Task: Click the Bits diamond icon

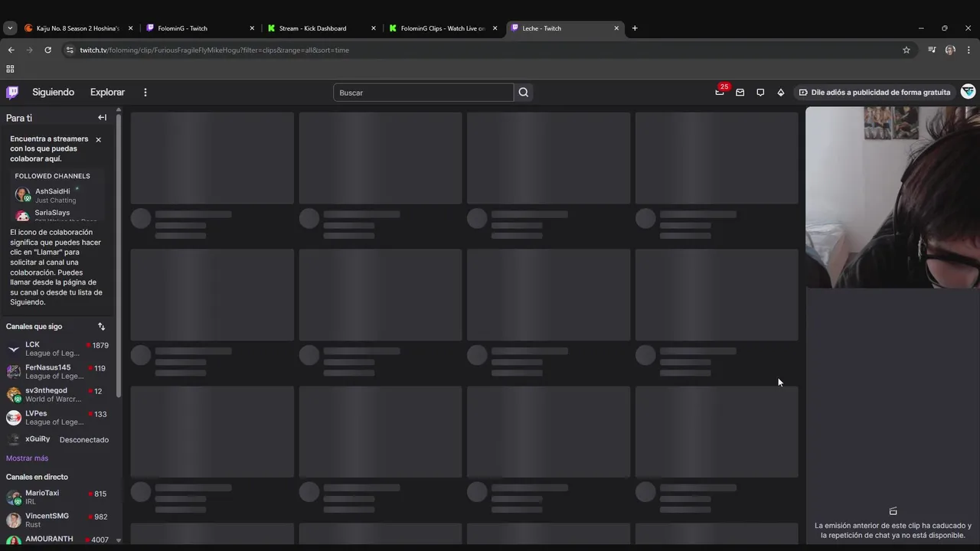Action: [x=781, y=93]
